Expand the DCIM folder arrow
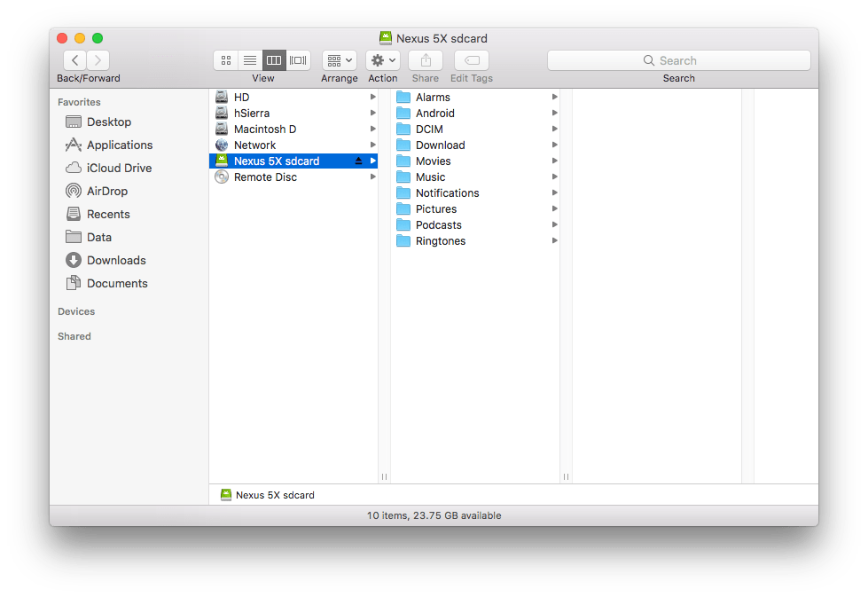This screenshot has width=868, height=597. pos(555,129)
